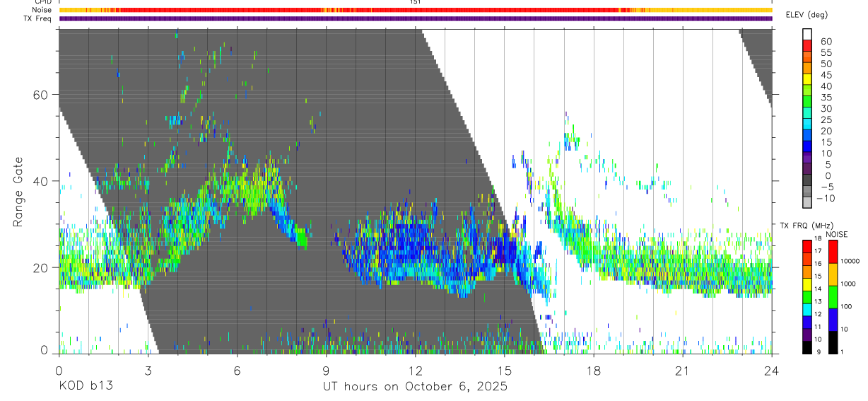The height and width of the screenshot is (401, 868).
Task: Click the 'NOISE' legend title on right
Action: pyautogui.click(x=837, y=234)
